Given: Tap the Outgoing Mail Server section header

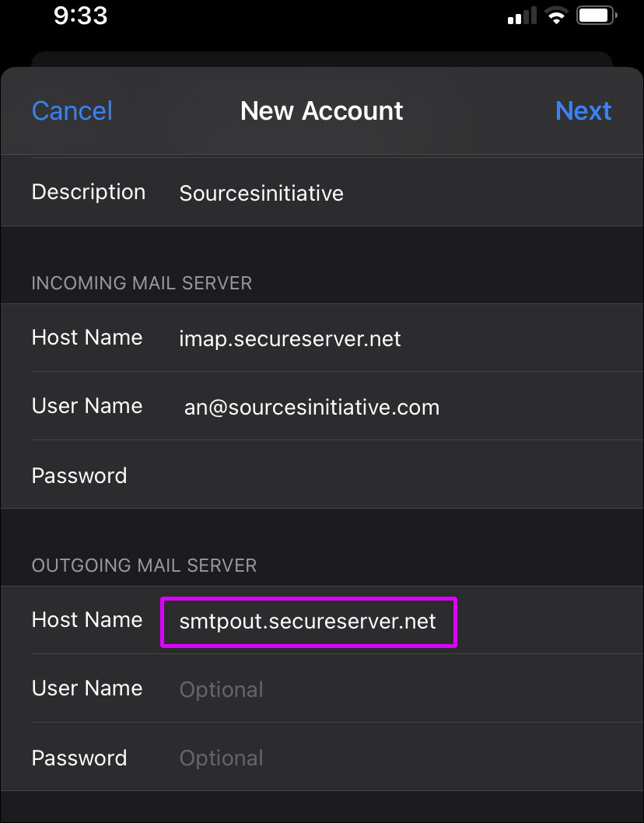Looking at the screenshot, I should click(x=144, y=565).
